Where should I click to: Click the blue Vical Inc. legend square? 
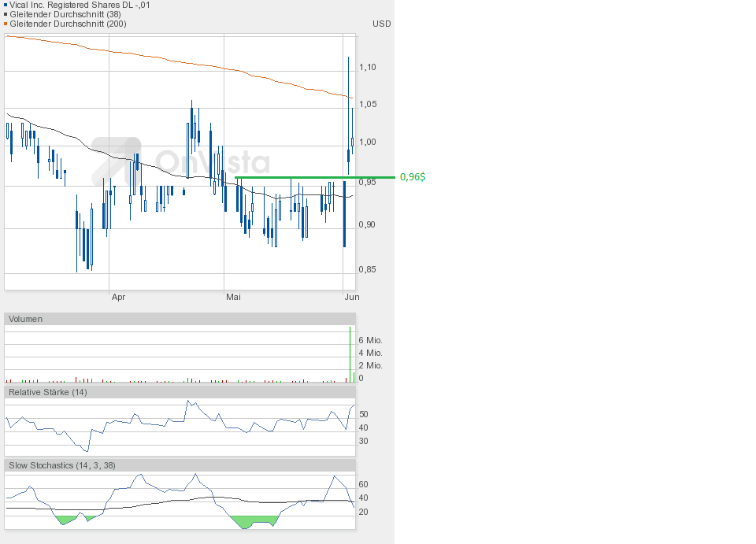tap(6, 5)
